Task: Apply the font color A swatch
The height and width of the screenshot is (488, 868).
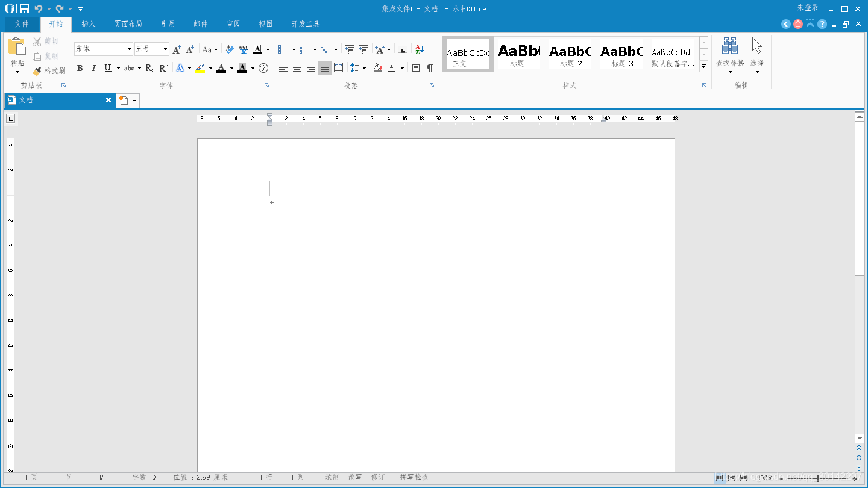Action: tap(221, 68)
